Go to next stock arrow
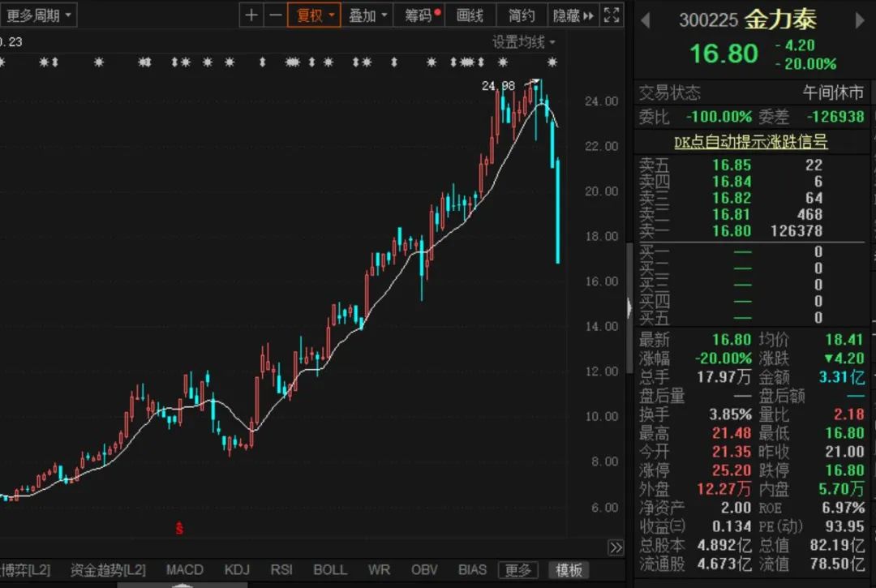The image size is (876, 588). pos(860,20)
